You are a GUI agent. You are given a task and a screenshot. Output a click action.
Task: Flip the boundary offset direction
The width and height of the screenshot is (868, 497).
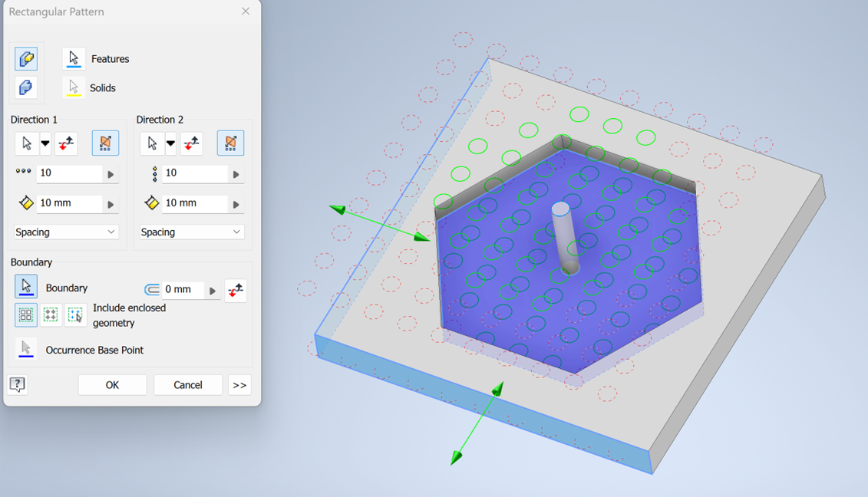[236, 290]
